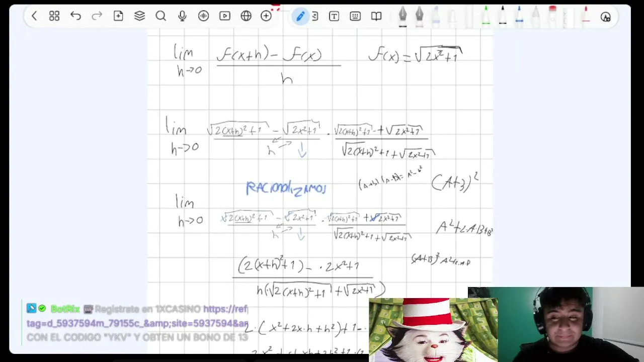Viewport: 644px width, 362px height.
Task: Select the lasso selection tool icon
Action: pyautogui.click(x=315, y=16)
